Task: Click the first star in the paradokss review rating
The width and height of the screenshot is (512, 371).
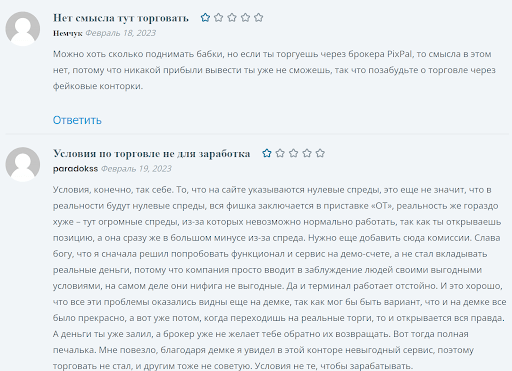Action: tap(267, 153)
